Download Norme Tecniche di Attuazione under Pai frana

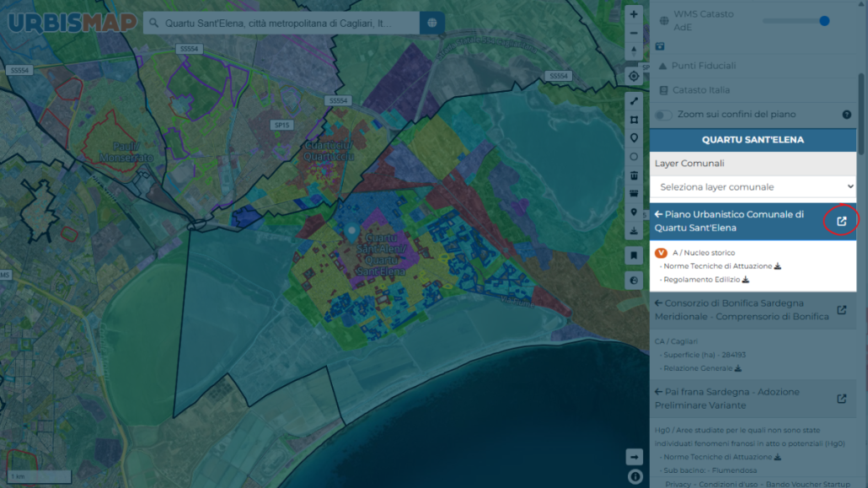(x=778, y=457)
